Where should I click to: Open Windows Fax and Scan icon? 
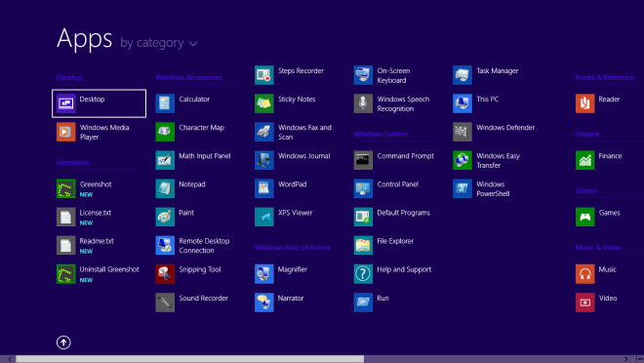[264, 132]
